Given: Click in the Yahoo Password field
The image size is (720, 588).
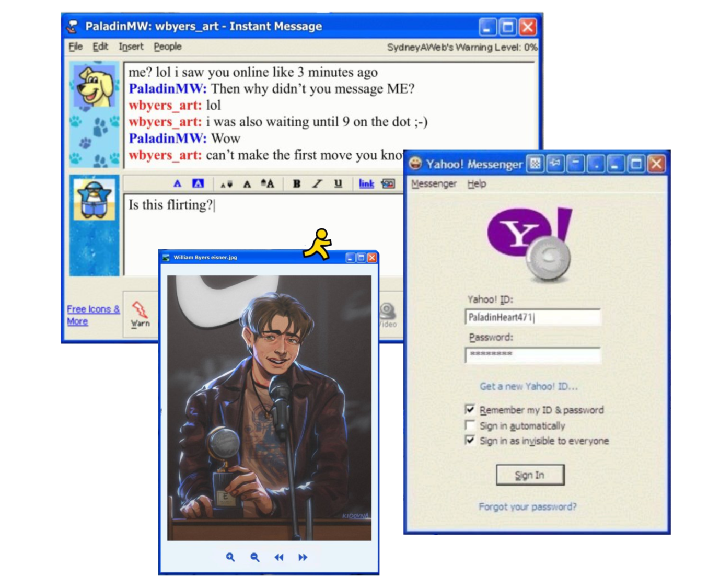Looking at the screenshot, I should (533, 355).
